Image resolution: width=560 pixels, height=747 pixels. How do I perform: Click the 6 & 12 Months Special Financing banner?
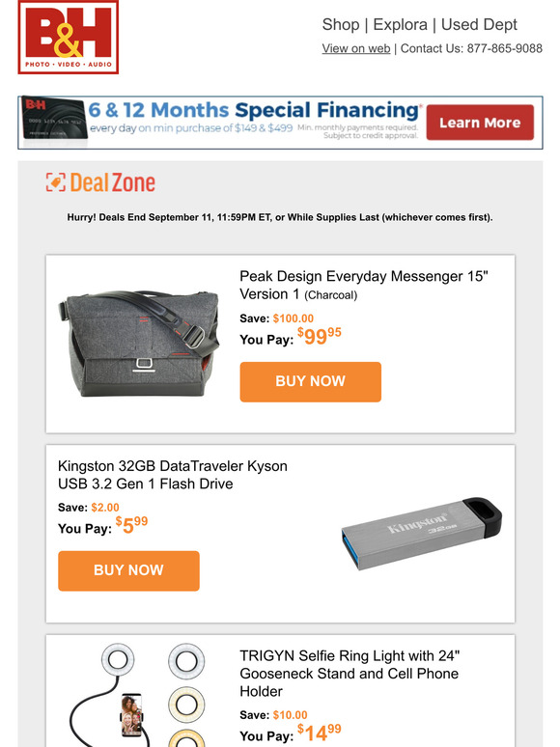point(280,123)
